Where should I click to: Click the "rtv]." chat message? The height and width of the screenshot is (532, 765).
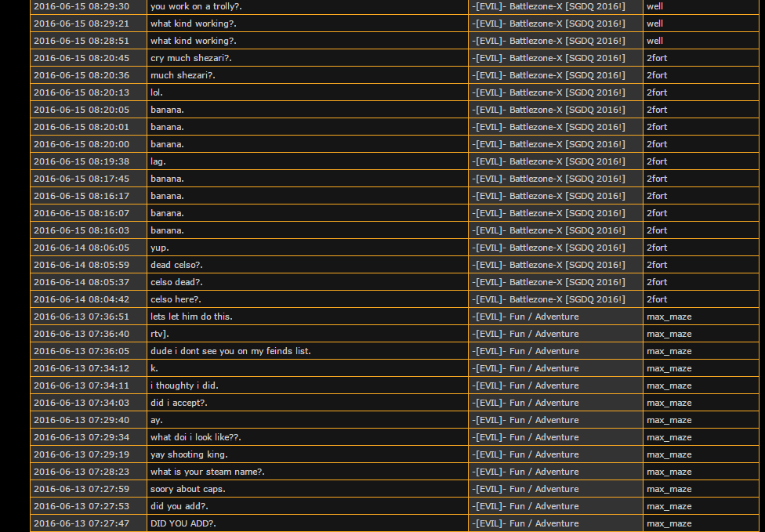click(159, 334)
